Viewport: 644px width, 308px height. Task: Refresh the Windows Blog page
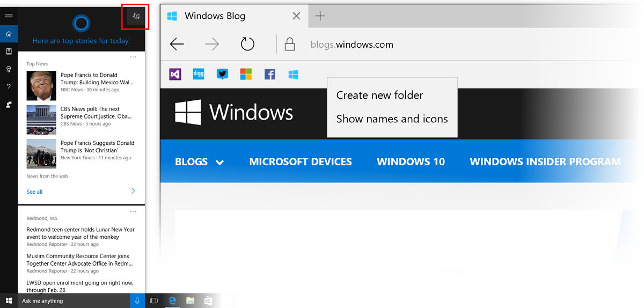[247, 44]
